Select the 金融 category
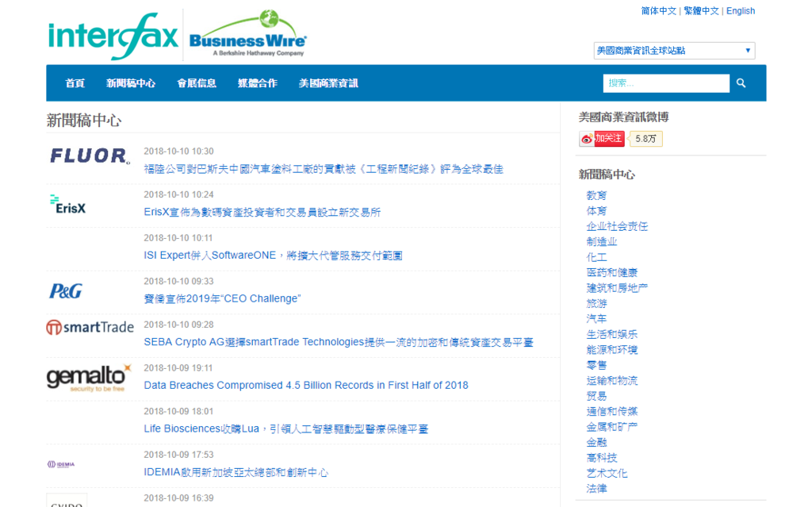Image resolution: width=812 pixels, height=507 pixels. pos(596,442)
